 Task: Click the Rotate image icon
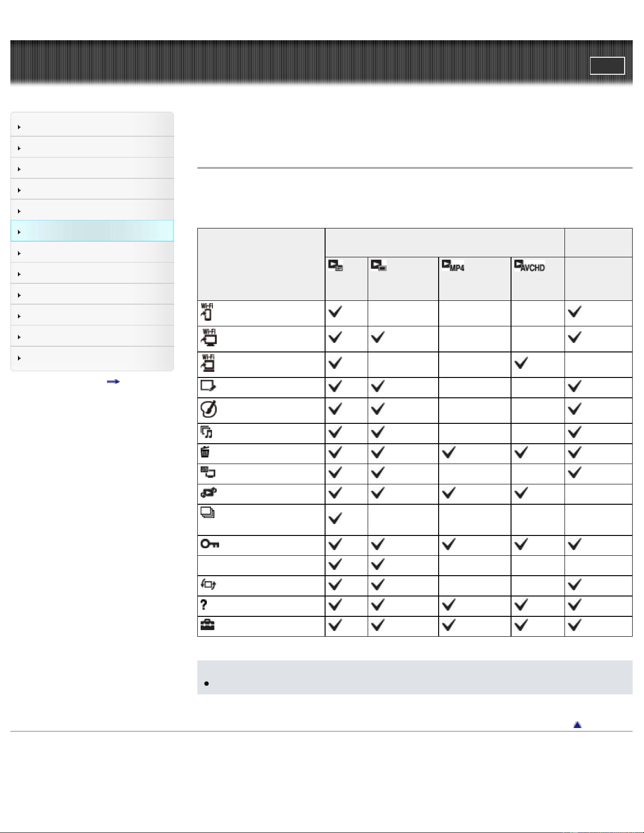pos(208,585)
